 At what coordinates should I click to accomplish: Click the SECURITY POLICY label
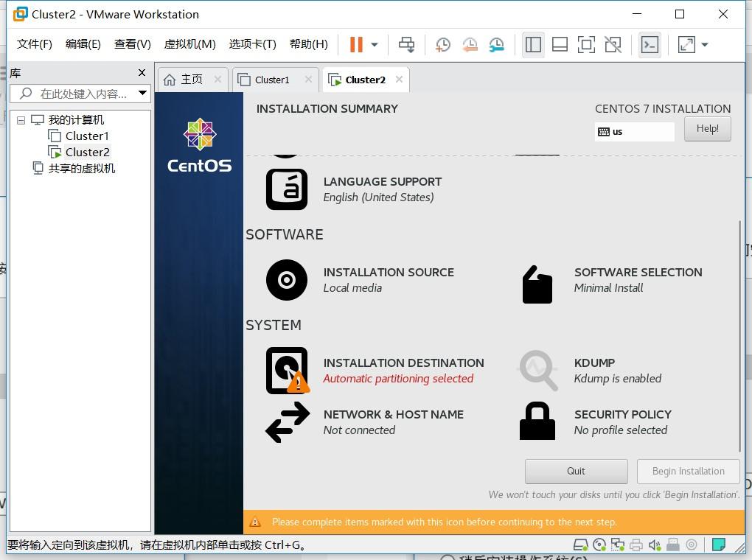[x=622, y=415]
